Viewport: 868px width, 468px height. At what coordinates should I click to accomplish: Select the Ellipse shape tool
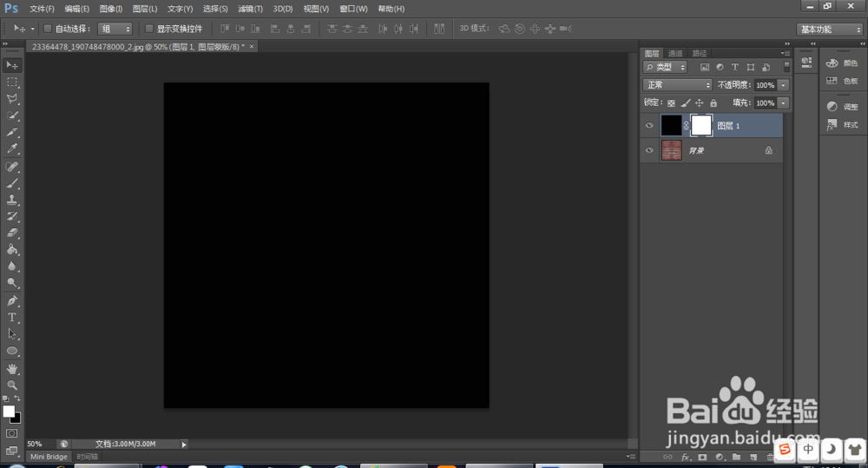(x=11, y=351)
